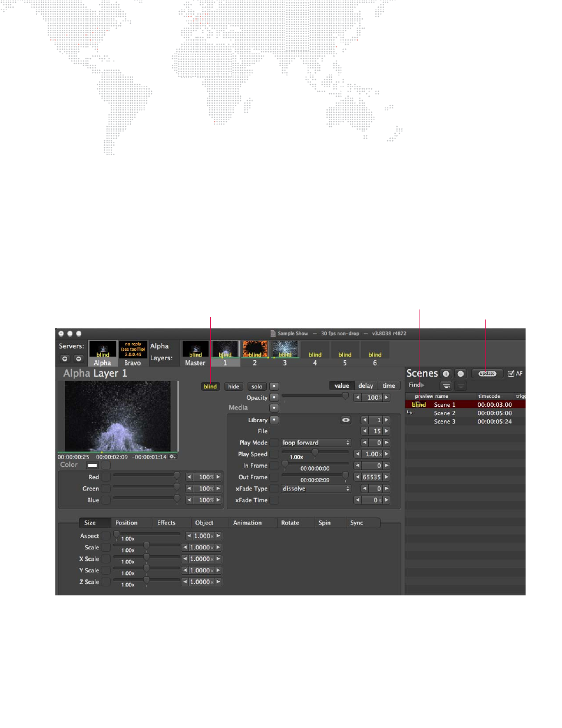The image size is (562, 728).
Task: Toggle the xFade Time checkbox
Action: coord(275,500)
